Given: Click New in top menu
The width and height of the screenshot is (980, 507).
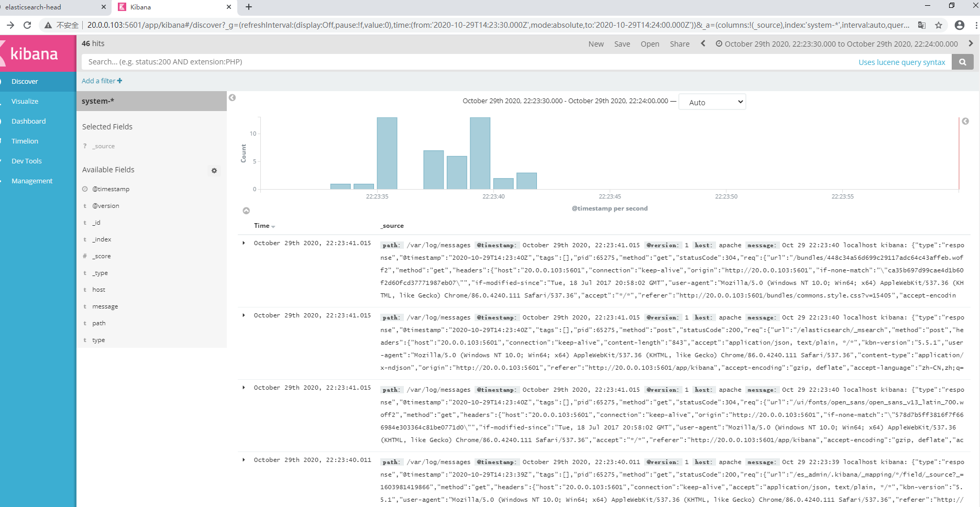Looking at the screenshot, I should pyautogui.click(x=596, y=44).
